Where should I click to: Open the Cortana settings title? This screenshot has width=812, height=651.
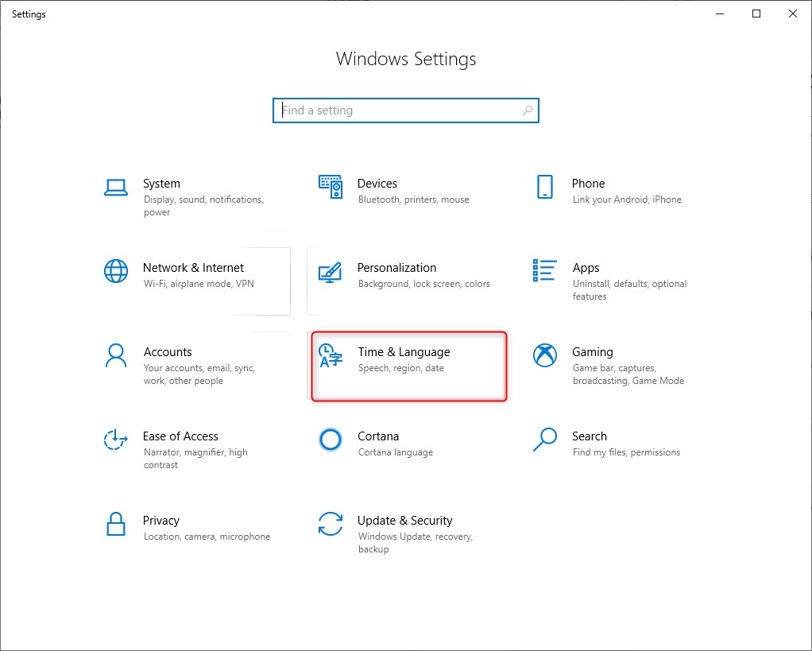click(378, 436)
